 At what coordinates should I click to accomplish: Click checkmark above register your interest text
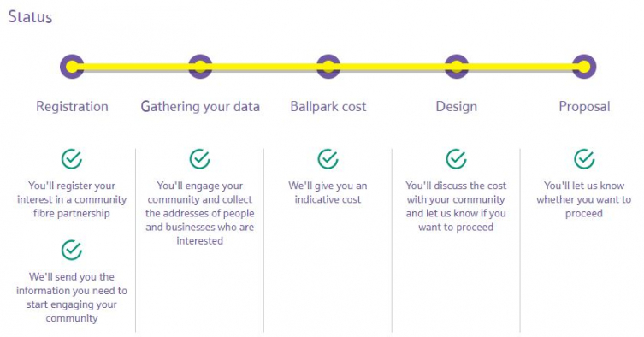72,158
